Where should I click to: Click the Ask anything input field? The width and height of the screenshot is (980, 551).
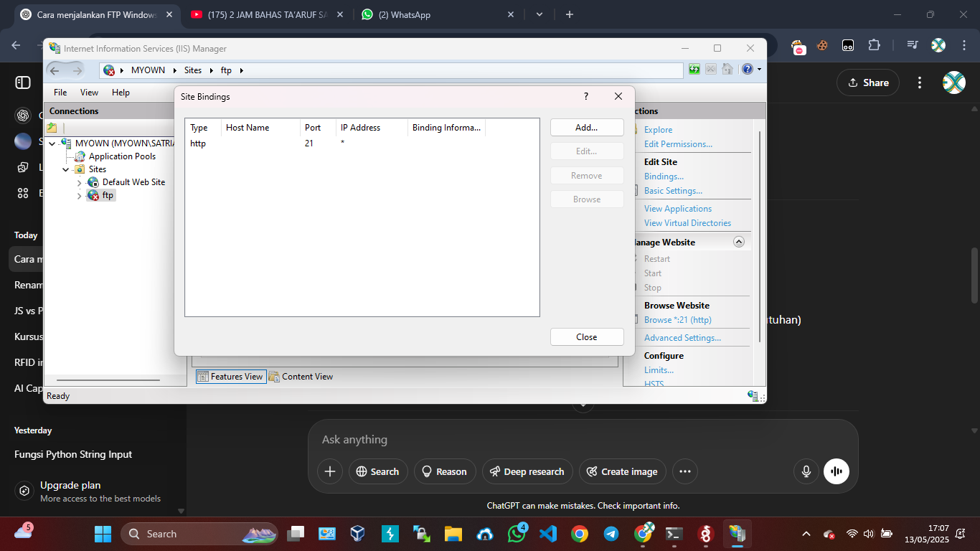583,440
